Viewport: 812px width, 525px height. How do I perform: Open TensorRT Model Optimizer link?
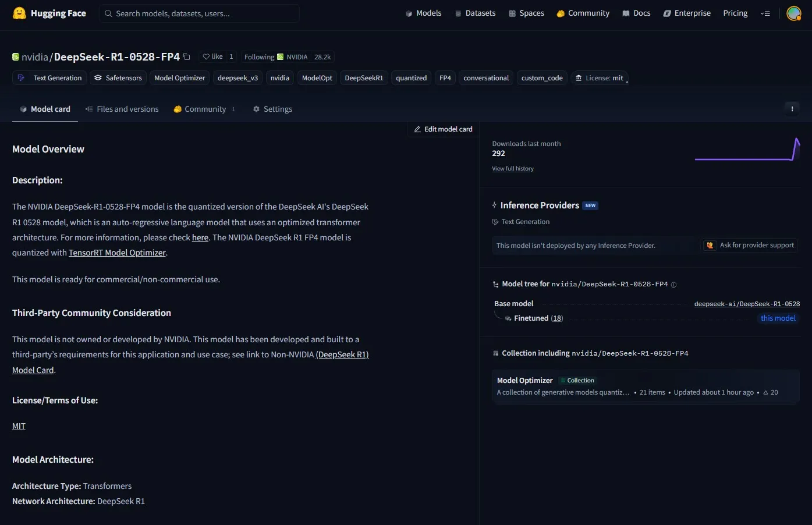point(117,253)
